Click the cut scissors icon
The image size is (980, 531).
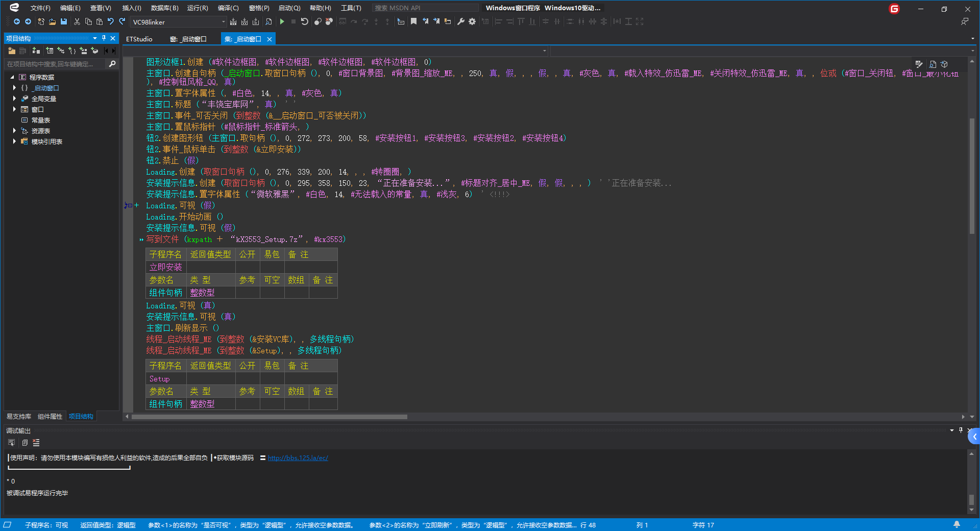pos(77,21)
